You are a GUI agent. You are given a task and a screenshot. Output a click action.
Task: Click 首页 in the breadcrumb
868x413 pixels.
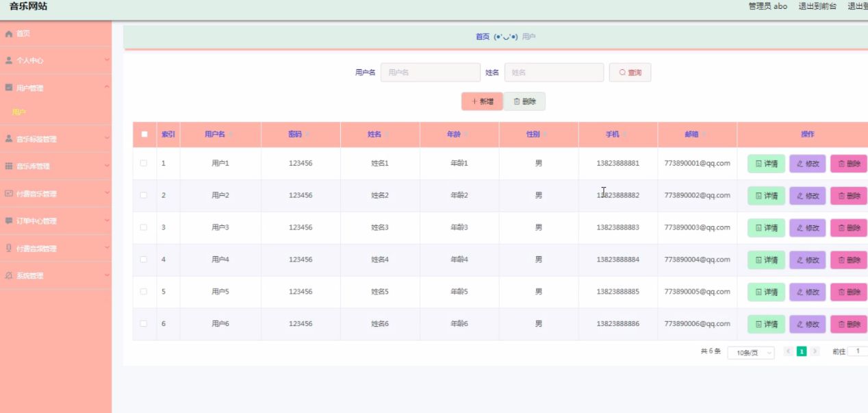(483, 36)
